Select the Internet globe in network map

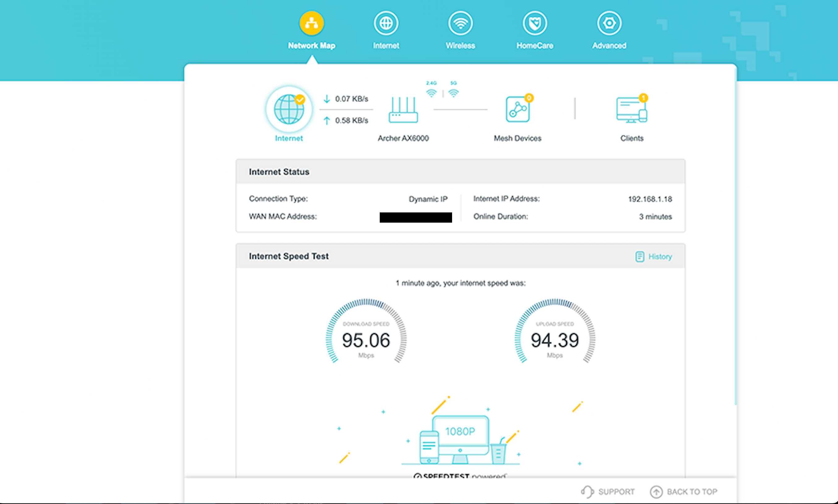point(289,109)
